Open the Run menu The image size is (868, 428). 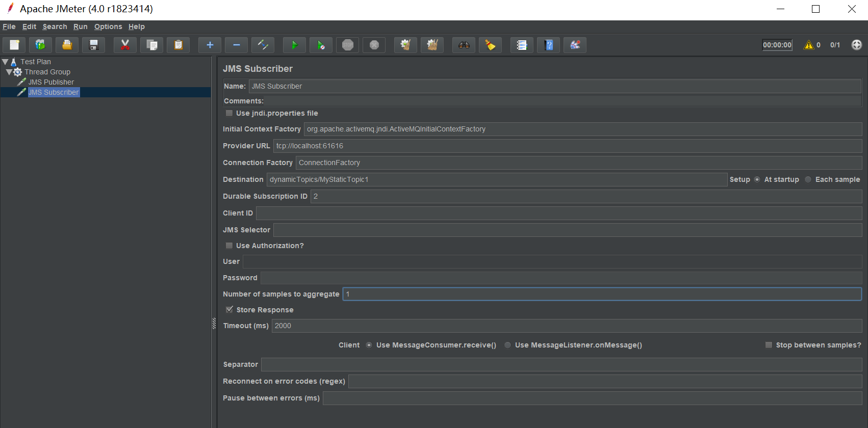tap(81, 26)
